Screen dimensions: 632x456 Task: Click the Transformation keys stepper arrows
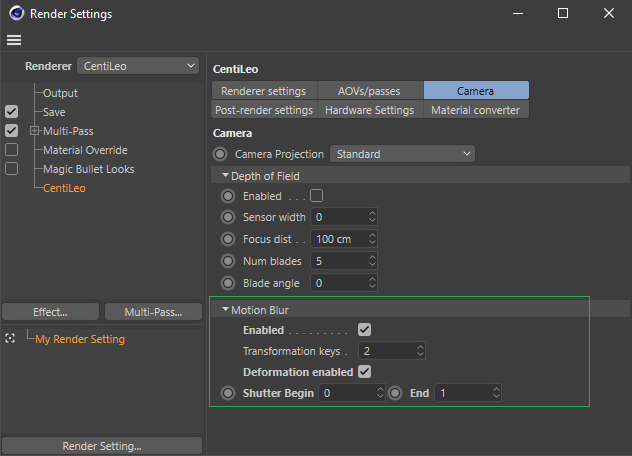tap(420, 351)
